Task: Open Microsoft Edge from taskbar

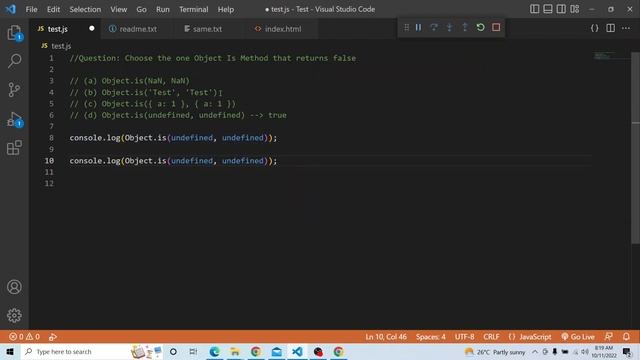Action: (x=214, y=351)
